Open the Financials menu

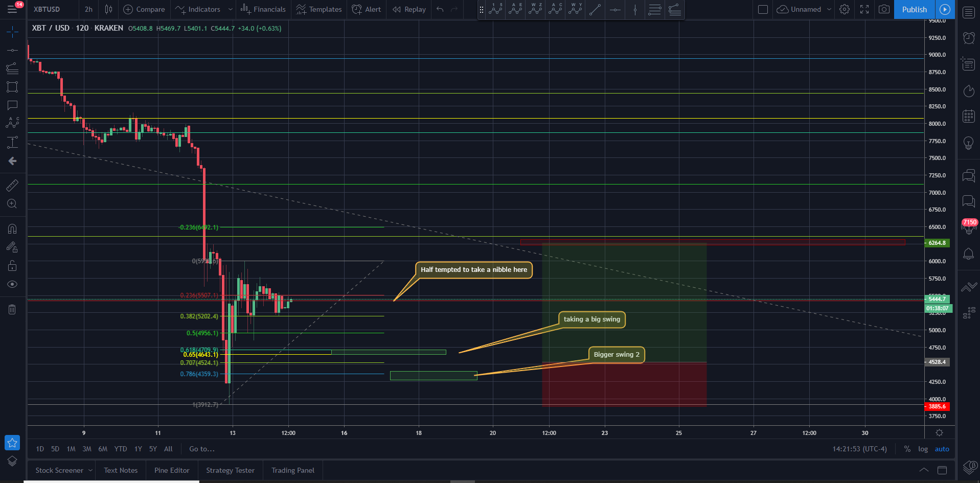pos(263,9)
